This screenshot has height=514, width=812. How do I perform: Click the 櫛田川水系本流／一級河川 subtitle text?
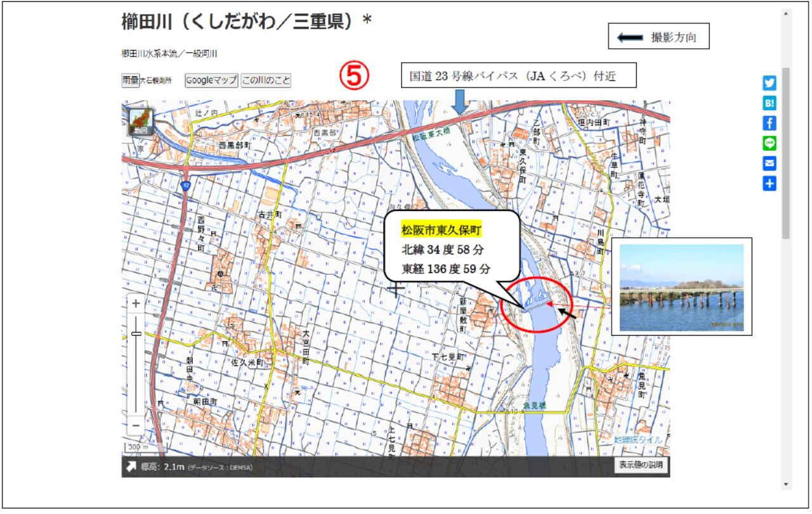point(169,54)
